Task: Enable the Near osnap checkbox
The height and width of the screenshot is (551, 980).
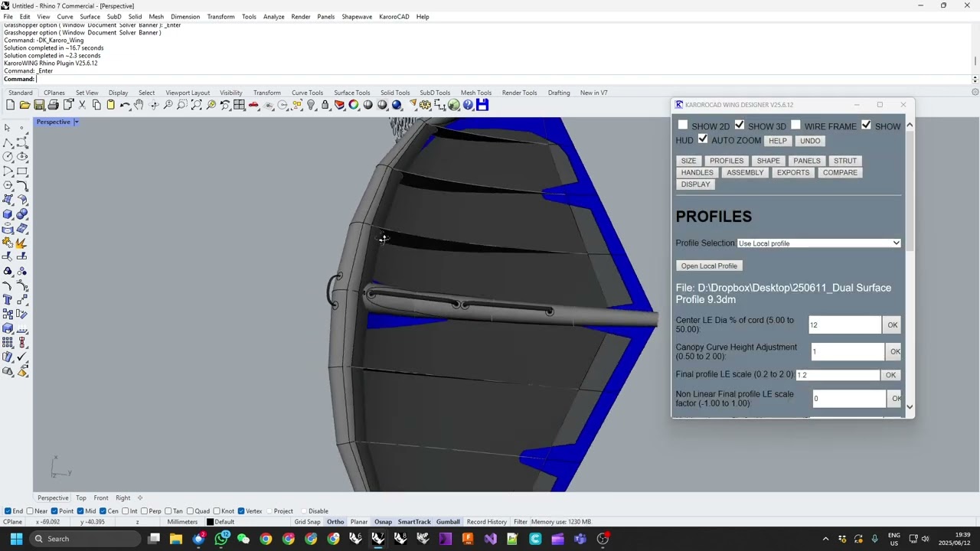Action: point(30,511)
